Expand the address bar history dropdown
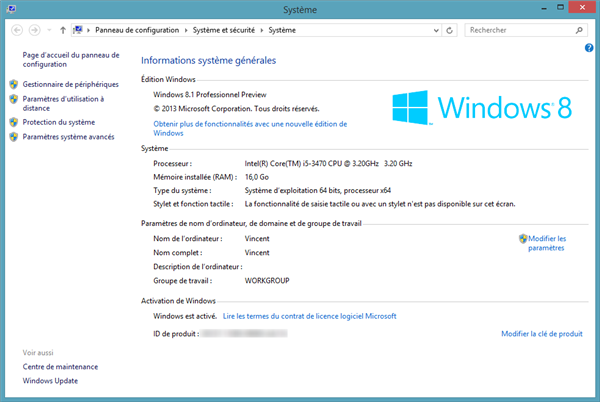600x402 pixels. (x=437, y=30)
